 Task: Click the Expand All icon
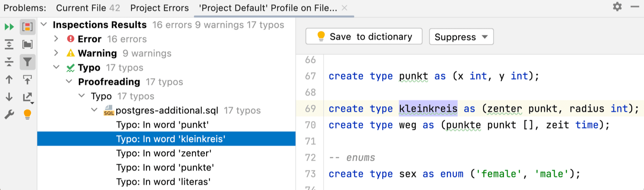(9, 44)
